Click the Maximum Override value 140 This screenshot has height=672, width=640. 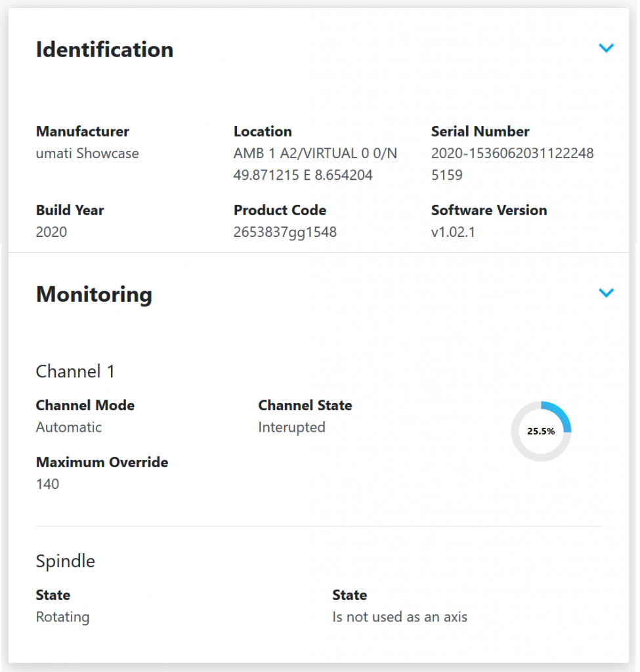[x=47, y=484]
